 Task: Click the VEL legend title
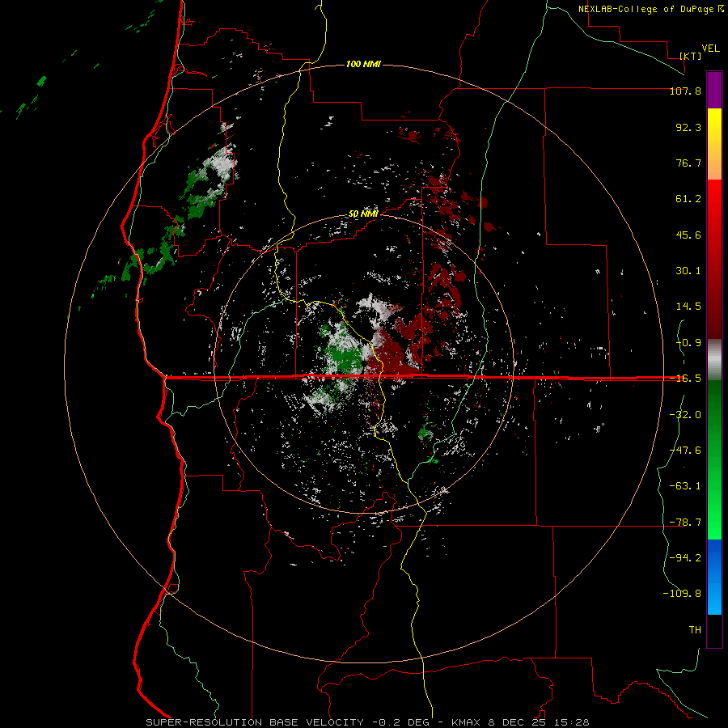point(710,49)
